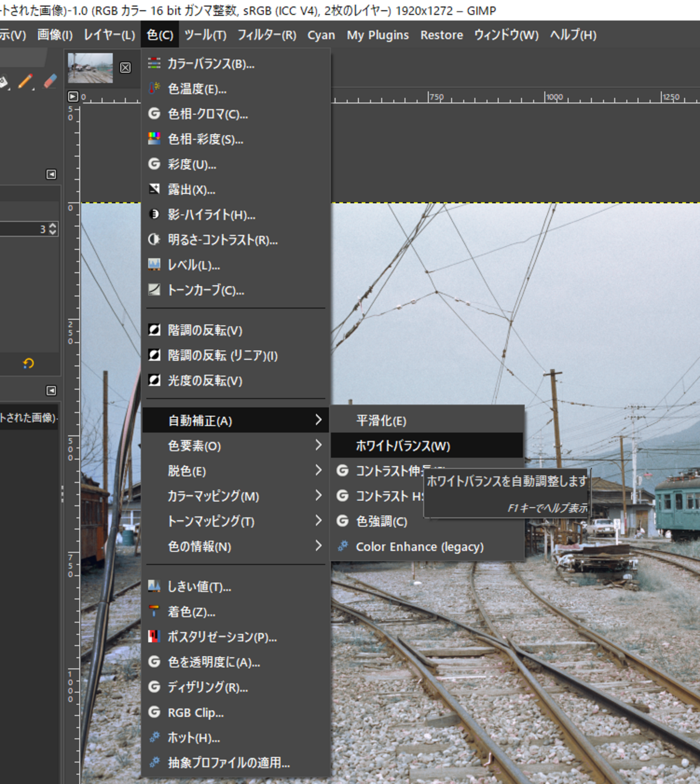700x784 pixels.
Task: Click the orange reset arrow icon
Action: point(29,363)
